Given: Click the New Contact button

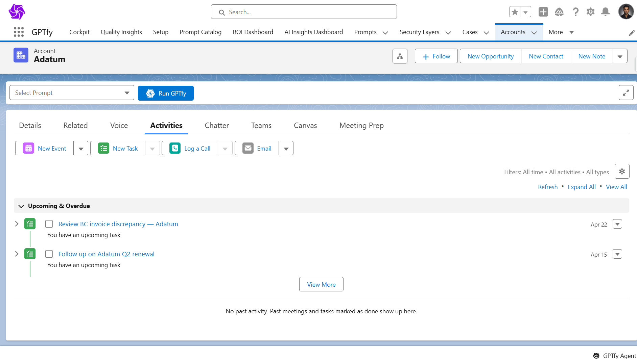Looking at the screenshot, I should [546, 56].
